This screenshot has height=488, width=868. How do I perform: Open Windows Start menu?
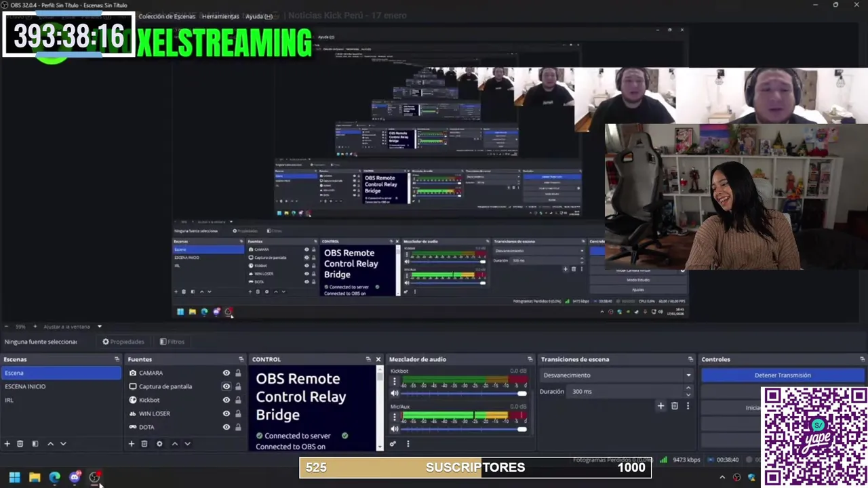[14, 478]
